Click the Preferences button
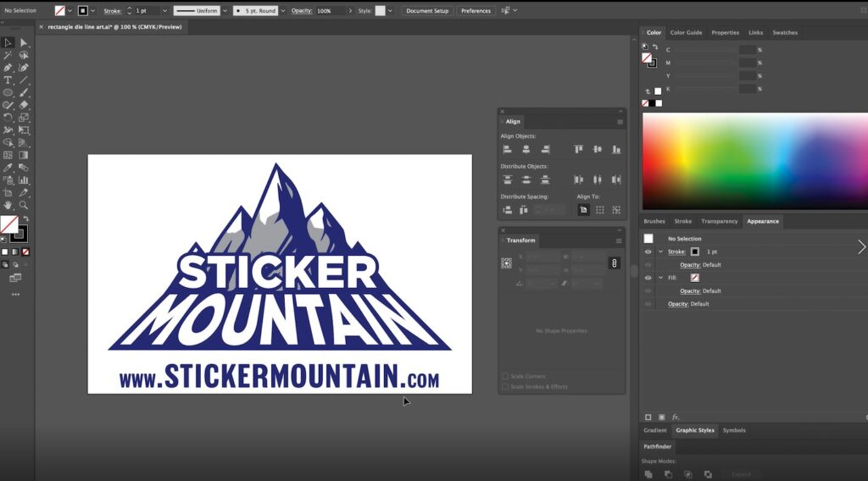 tap(476, 10)
